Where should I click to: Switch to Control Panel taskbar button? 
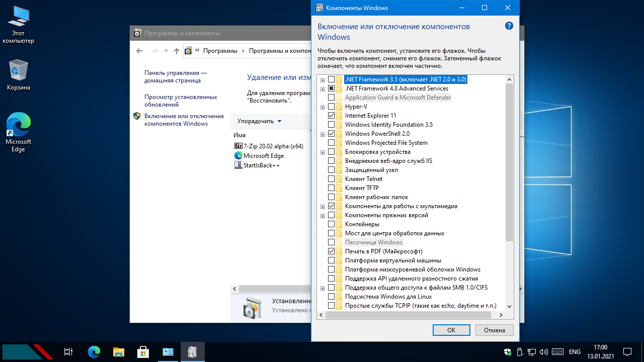168,352
